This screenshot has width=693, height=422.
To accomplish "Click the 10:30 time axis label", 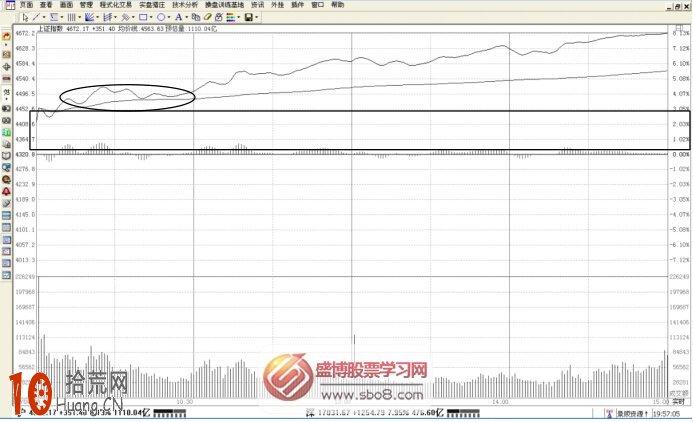I will coord(185,402).
